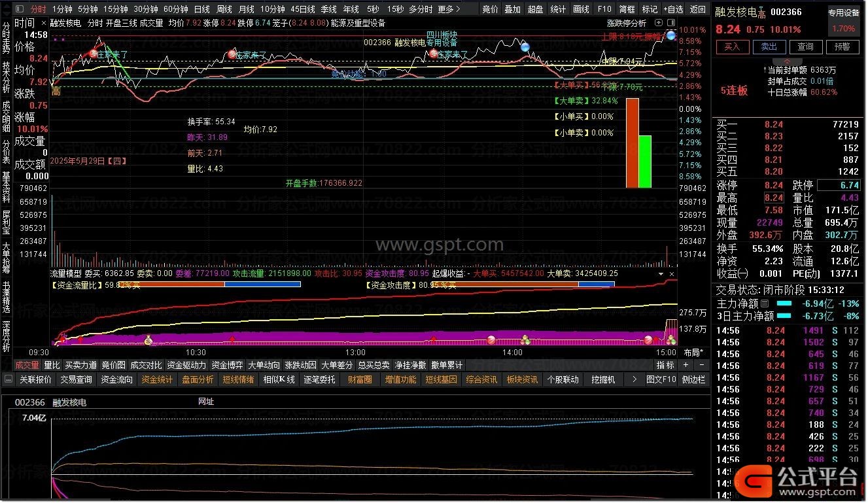
Task: Open the 资金流向 tab
Action: tap(117, 379)
